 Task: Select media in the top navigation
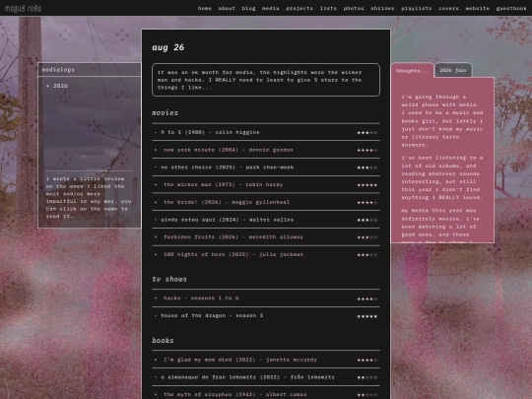click(270, 8)
